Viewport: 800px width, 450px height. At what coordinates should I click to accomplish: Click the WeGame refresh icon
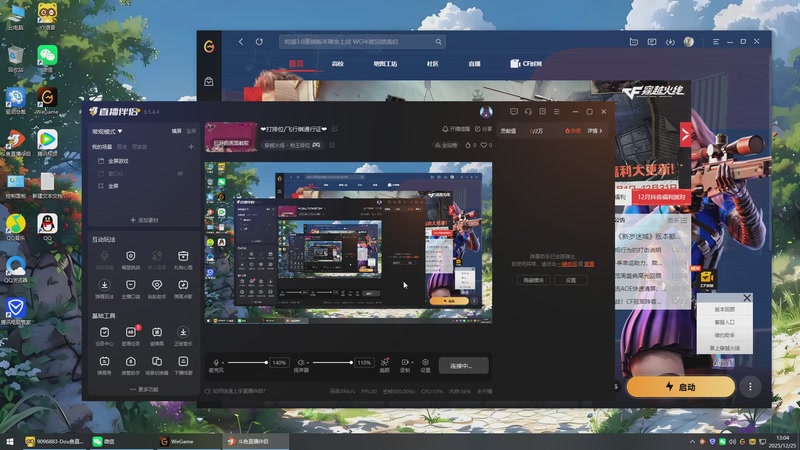(x=259, y=42)
